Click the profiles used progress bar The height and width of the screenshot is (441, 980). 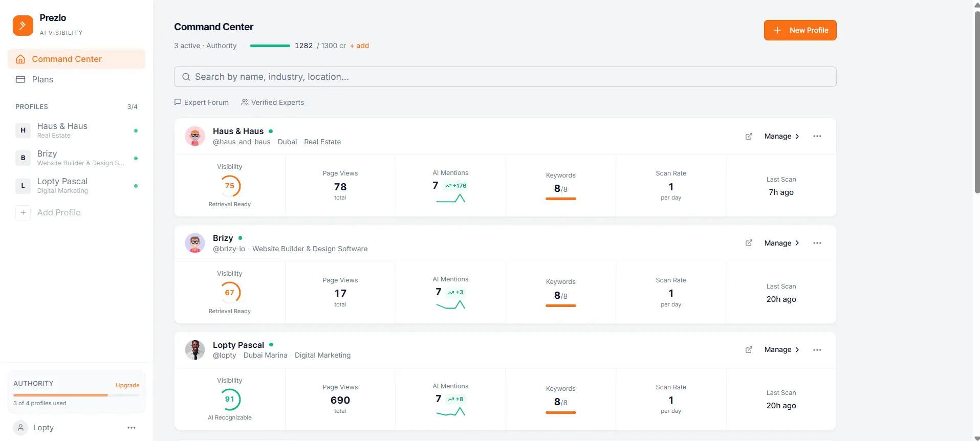tap(76, 395)
